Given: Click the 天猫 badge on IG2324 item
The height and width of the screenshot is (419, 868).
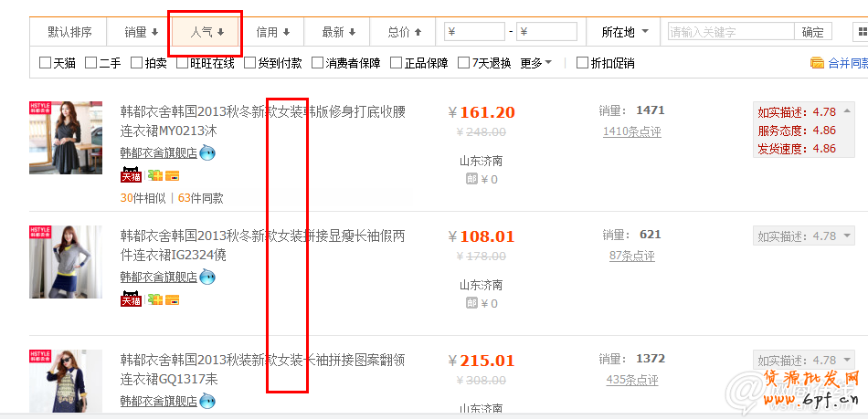Looking at the screenshot, I should pos(132,299).
